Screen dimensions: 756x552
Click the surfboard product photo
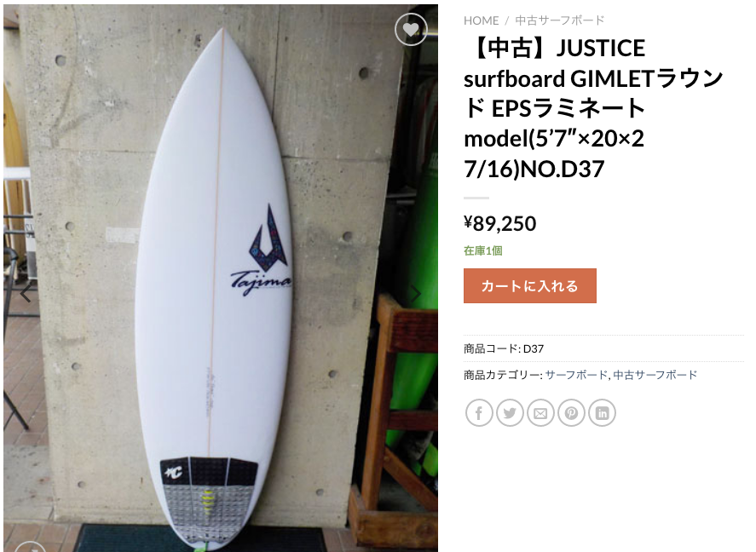tap(221, 278)
